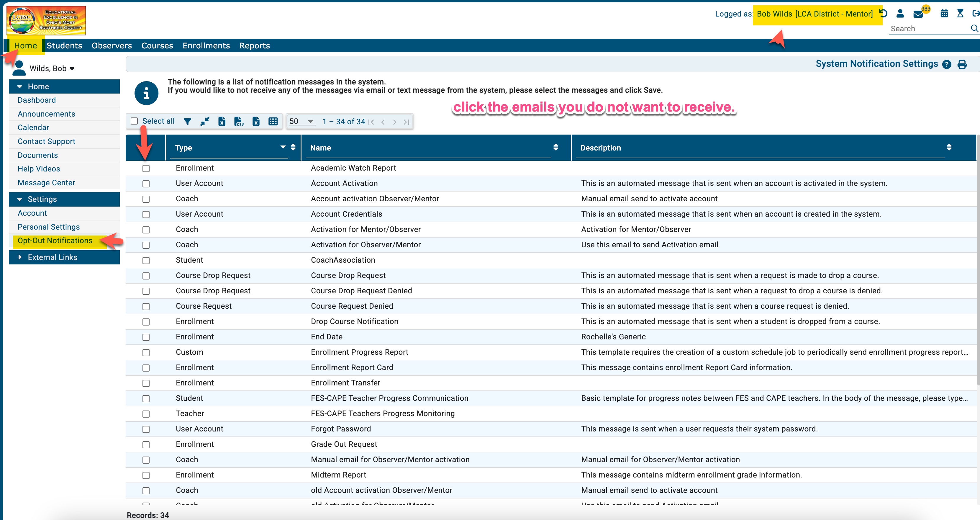Open the Courses menu
The image size is (980, 520).
(x=157, y=46)
